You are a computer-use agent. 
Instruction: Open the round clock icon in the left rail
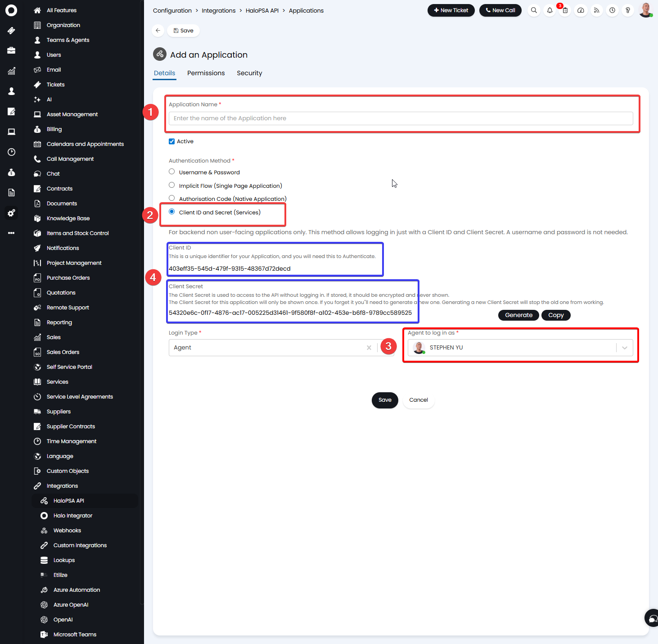11,152
